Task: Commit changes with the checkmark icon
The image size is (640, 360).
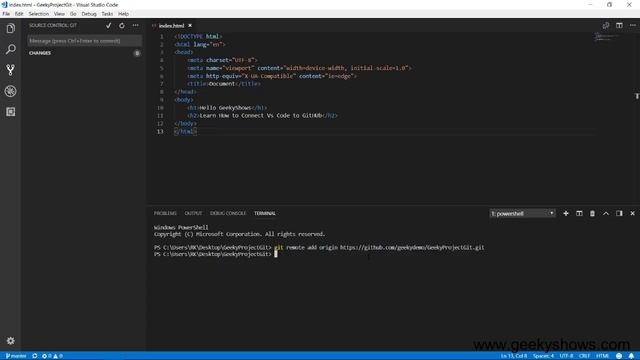Action: [x=109, y=25]
